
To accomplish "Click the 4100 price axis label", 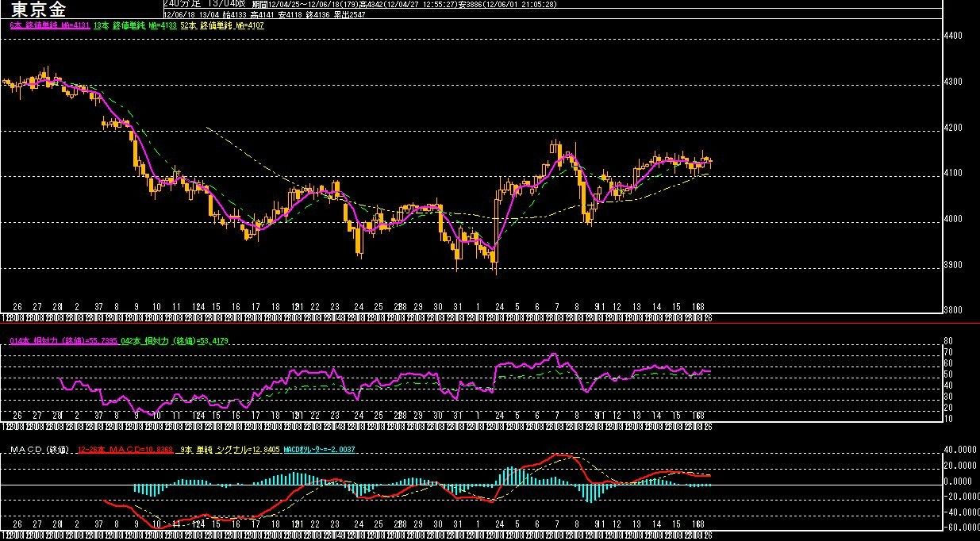I will click(952, 173).
